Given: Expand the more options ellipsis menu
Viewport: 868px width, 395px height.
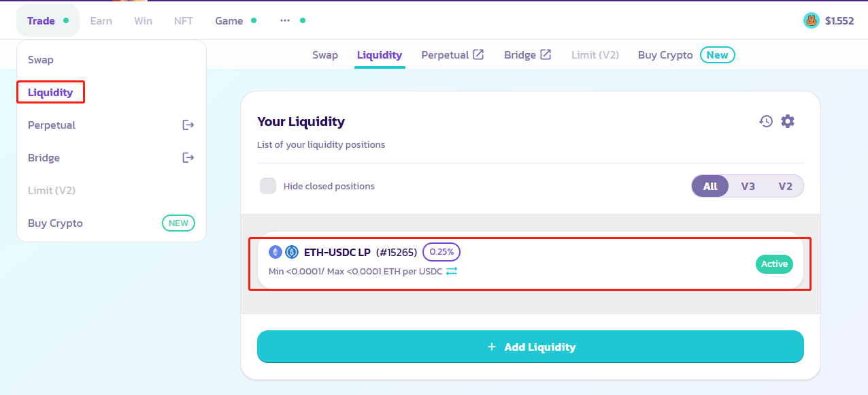Looking at the screenshot, I should (285, 20).
